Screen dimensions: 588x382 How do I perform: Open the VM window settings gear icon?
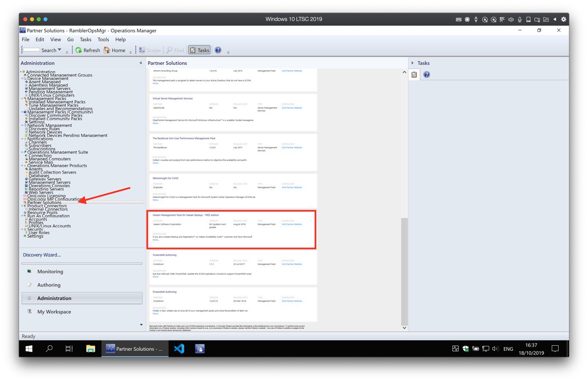564,19
